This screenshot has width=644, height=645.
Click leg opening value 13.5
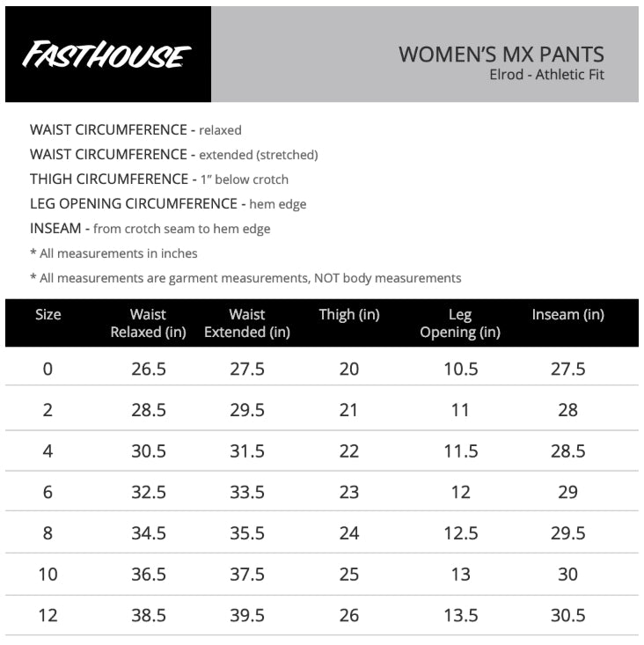(x=460, y=615)
